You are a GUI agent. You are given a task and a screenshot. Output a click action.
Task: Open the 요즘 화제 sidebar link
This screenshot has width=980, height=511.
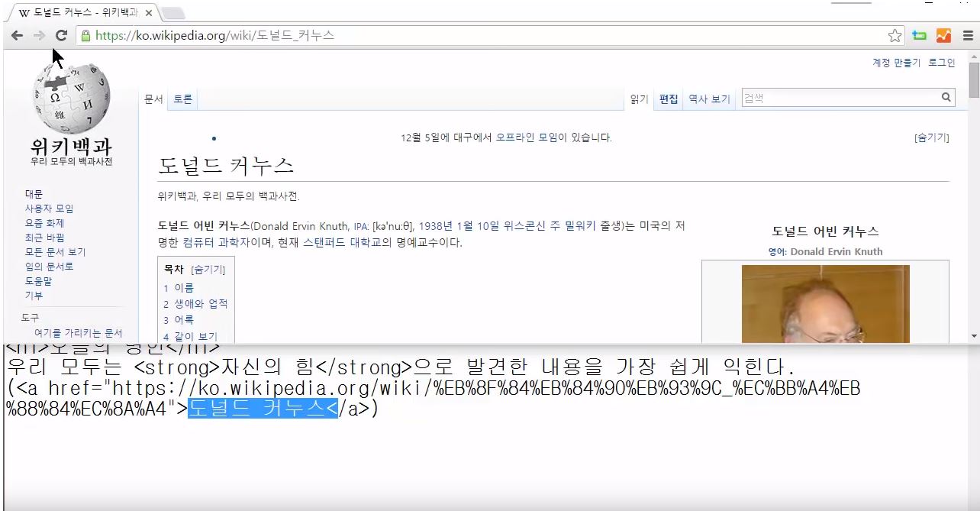point(44,223)
